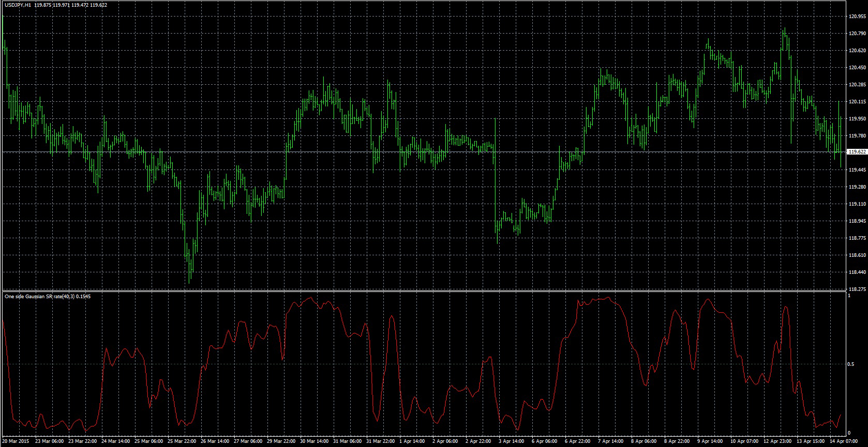Click the 119.950 price scale label
Viewport: 868px width, 447px height.
857,118
